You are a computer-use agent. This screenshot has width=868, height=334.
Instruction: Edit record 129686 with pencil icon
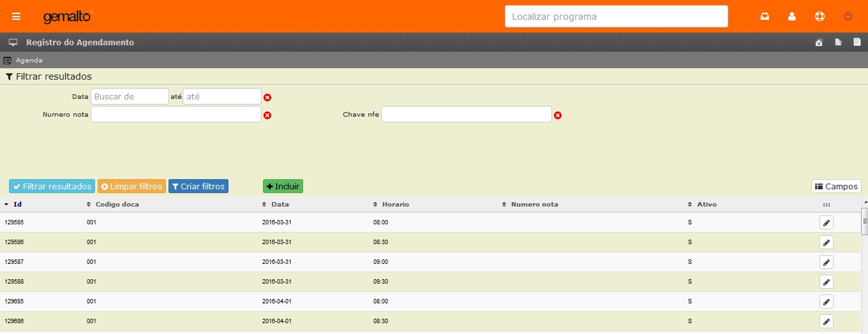(x=826, y=321)
